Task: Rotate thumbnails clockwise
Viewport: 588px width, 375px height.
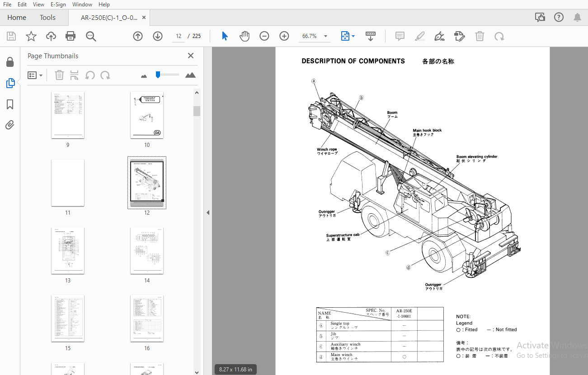Action: [105, 75]
